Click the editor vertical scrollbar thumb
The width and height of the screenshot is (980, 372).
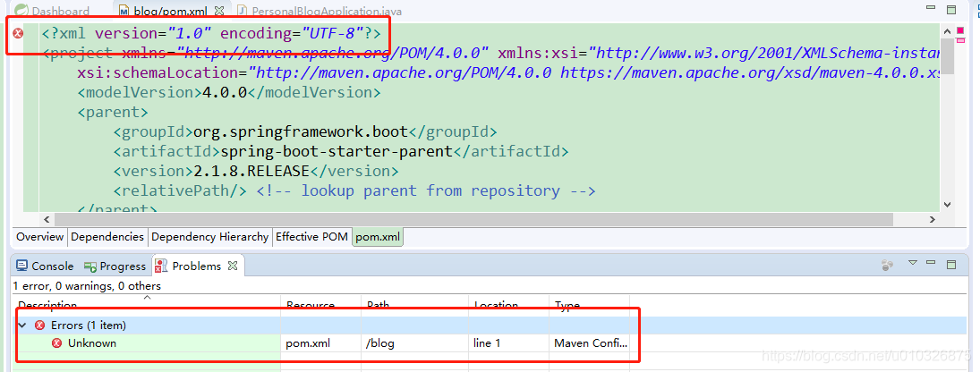(x=947, y=55)
